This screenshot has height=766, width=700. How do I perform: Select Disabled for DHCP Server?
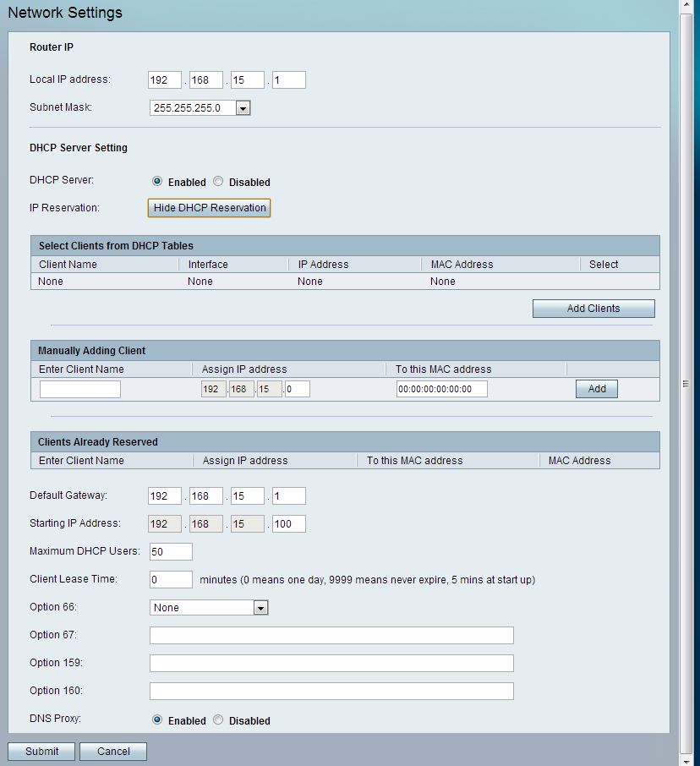[x=218, y=182]
